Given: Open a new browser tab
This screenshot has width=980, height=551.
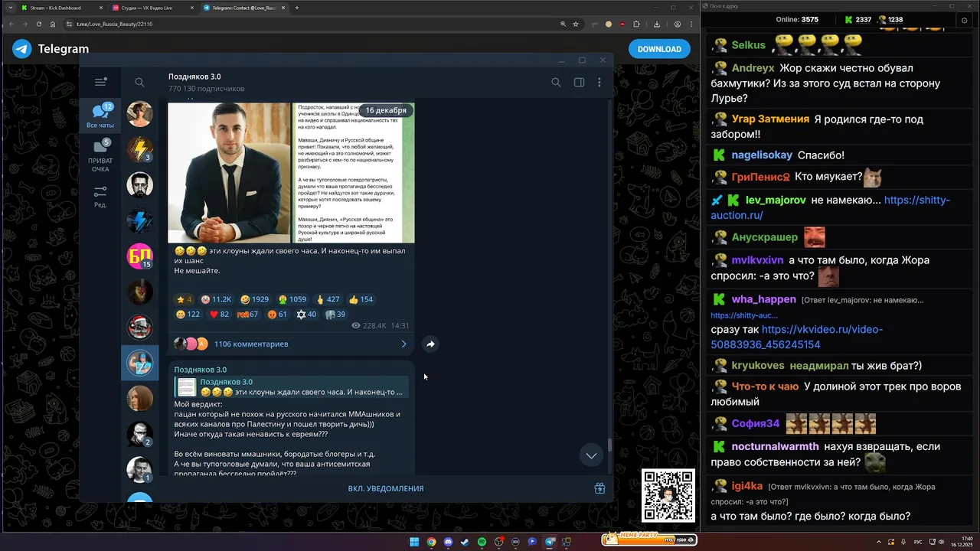Looking at the screenshot, I should coord(297,8).
